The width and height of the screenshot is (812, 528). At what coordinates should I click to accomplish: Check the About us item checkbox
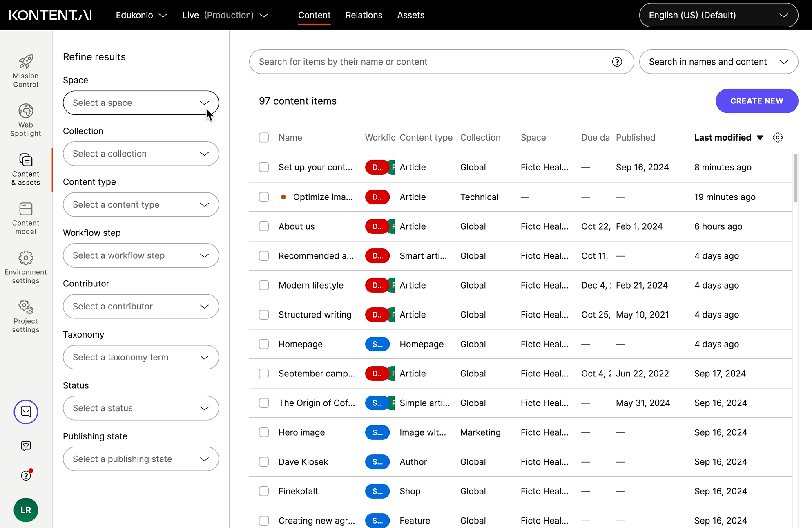pyautogui.click(x=263, y=226)
